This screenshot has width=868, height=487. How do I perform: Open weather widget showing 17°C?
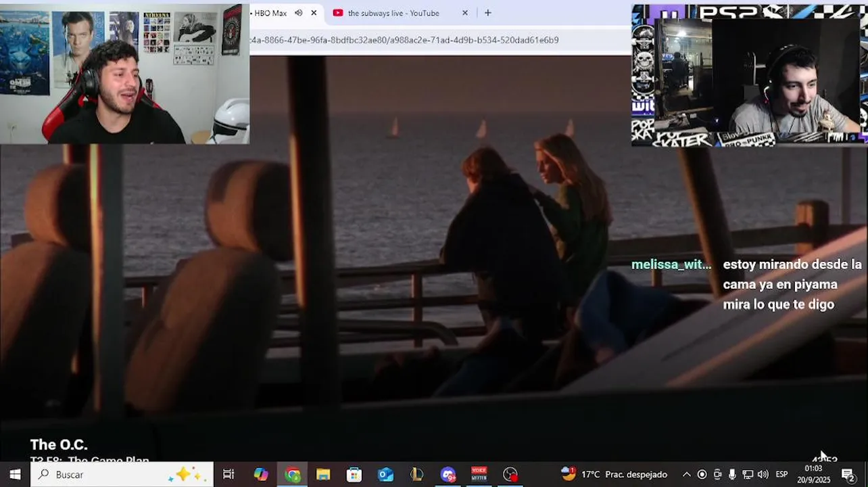614,475
